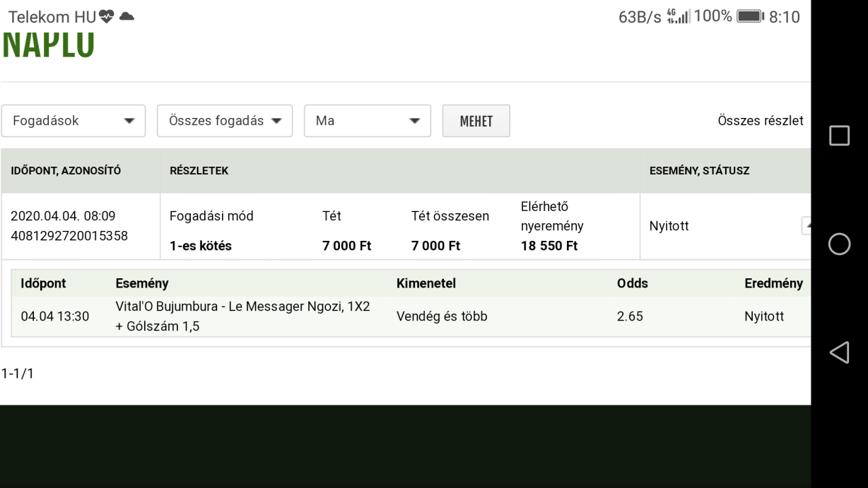
Task: Click the ESEMÉNY, STÁTUSZ column header
Action: pos(699,171)
